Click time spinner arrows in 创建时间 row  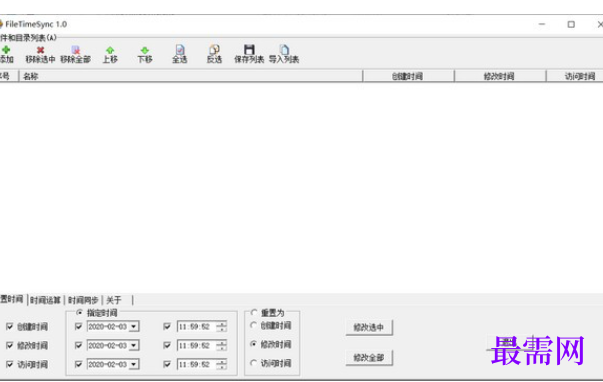221,327
